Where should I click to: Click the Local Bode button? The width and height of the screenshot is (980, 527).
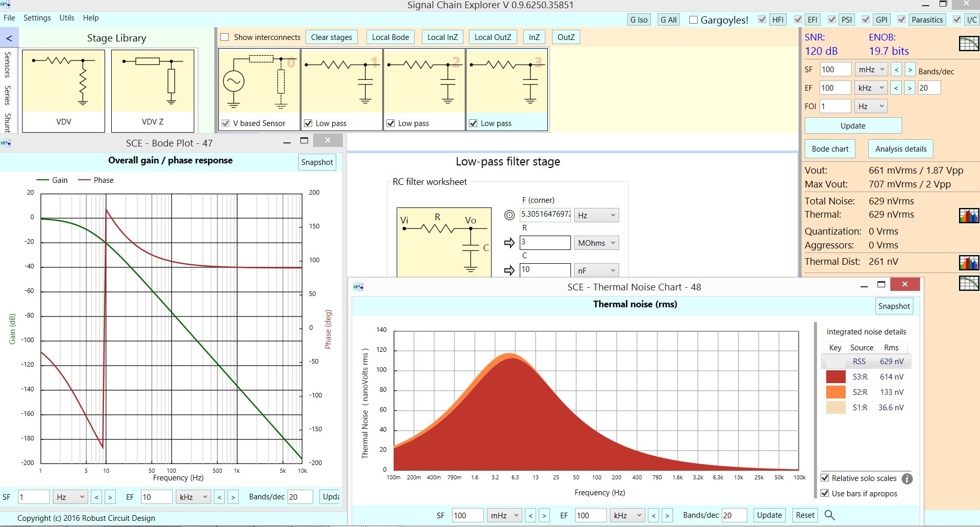(x=391, y=37)
